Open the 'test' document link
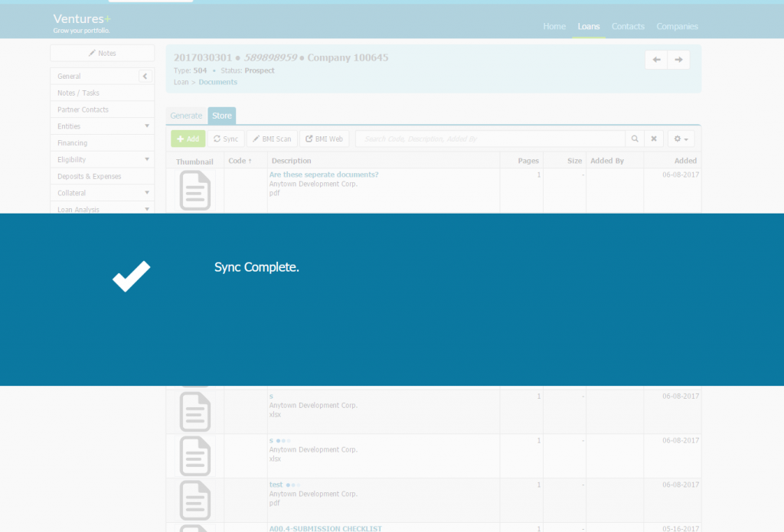The width and height of the screenshot is (784, 532). point(276,485)
